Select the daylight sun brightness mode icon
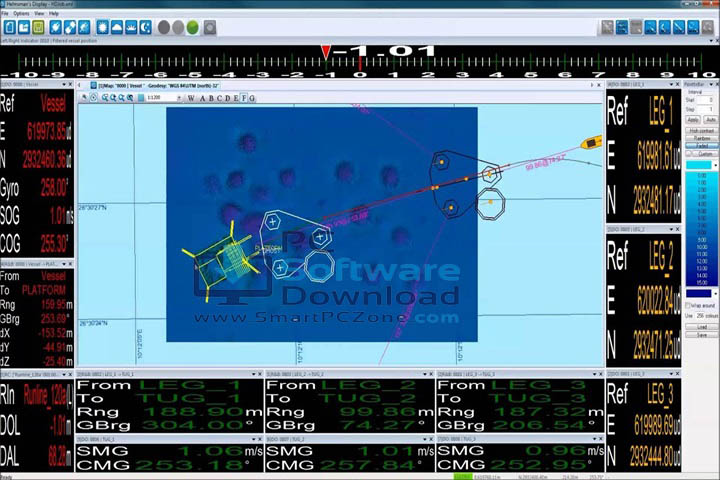This screenshot has height=480, width=720. click(102, 28)
